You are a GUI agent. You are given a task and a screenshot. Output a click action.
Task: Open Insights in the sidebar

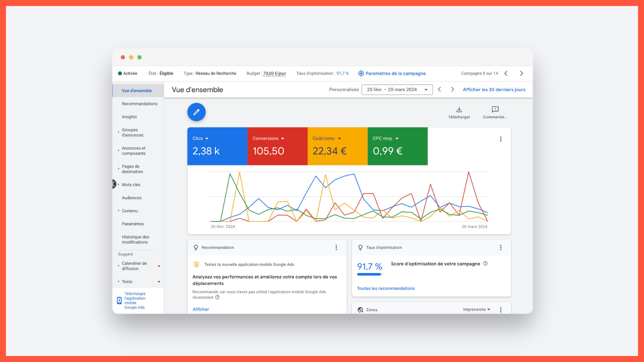pos(129,117)
